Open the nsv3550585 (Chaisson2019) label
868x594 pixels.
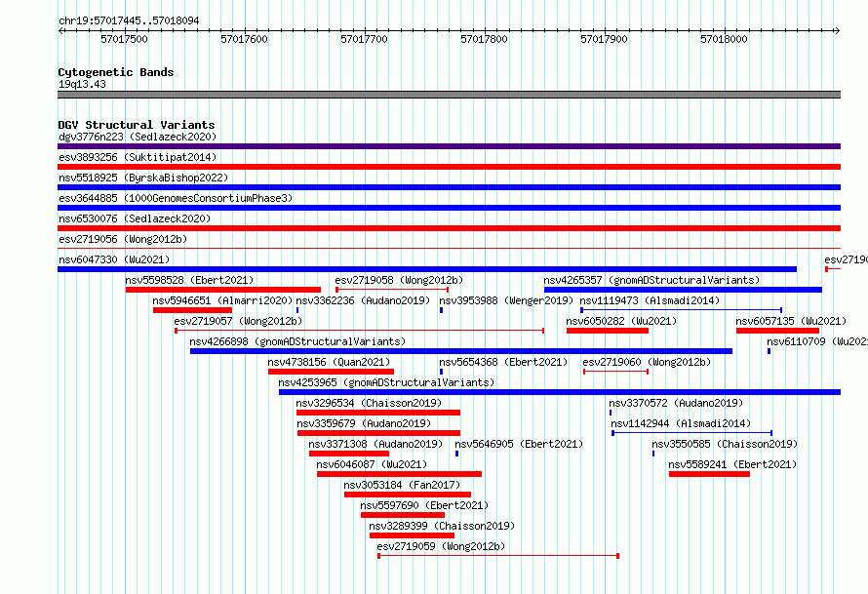click(725, 444)
